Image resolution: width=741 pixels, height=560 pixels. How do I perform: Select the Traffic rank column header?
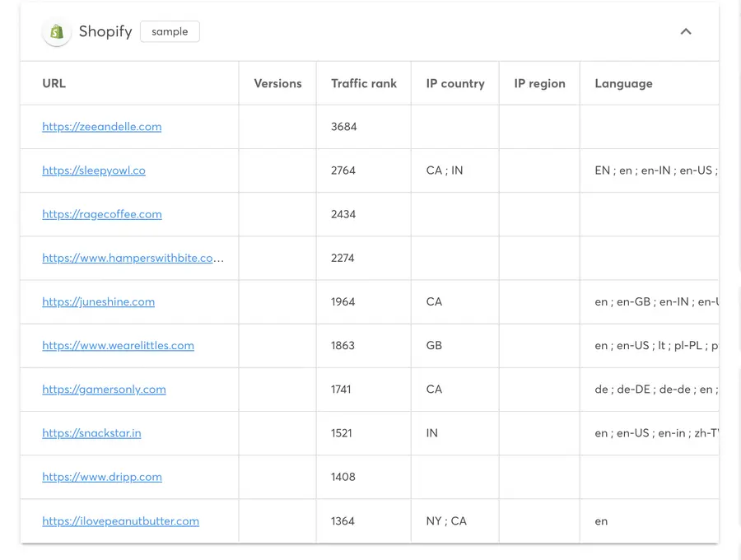point(363,83)
